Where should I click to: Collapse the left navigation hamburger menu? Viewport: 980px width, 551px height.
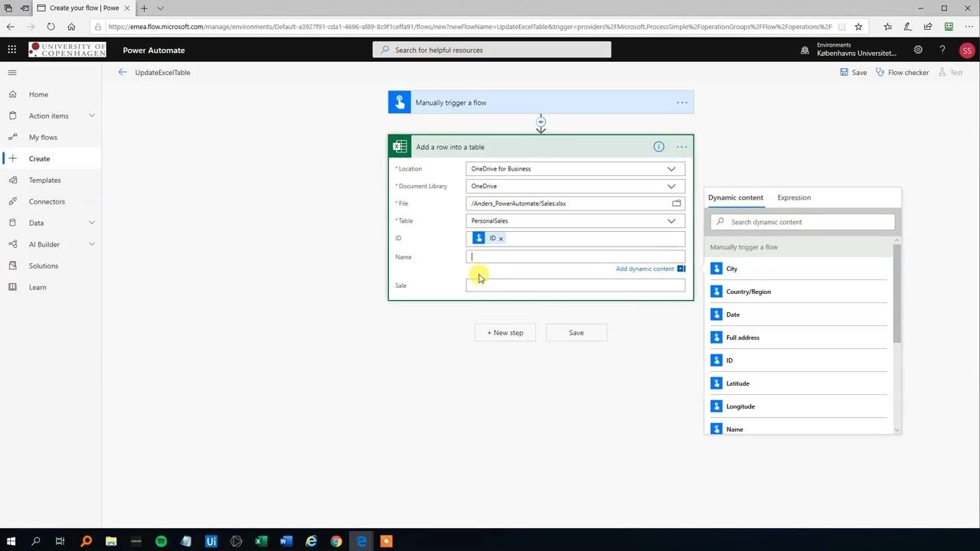pyautogui.click(x=12, y=73)
